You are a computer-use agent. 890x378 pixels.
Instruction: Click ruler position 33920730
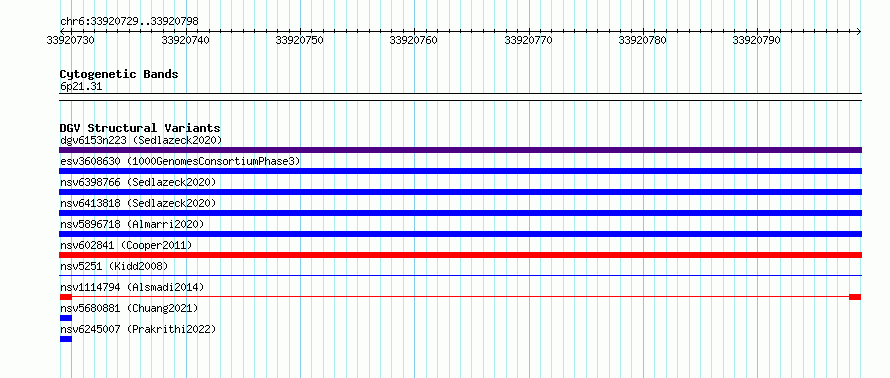(71, 40)
